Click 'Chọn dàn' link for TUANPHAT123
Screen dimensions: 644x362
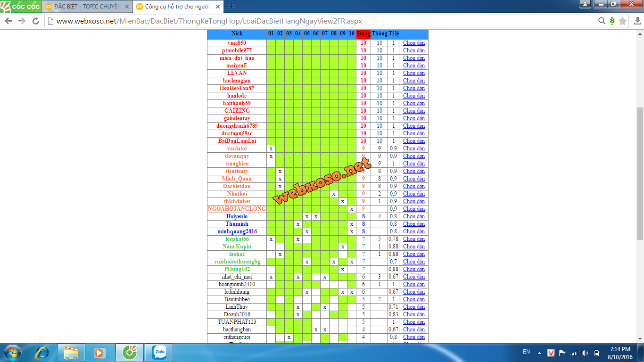(x=413, y=322)
